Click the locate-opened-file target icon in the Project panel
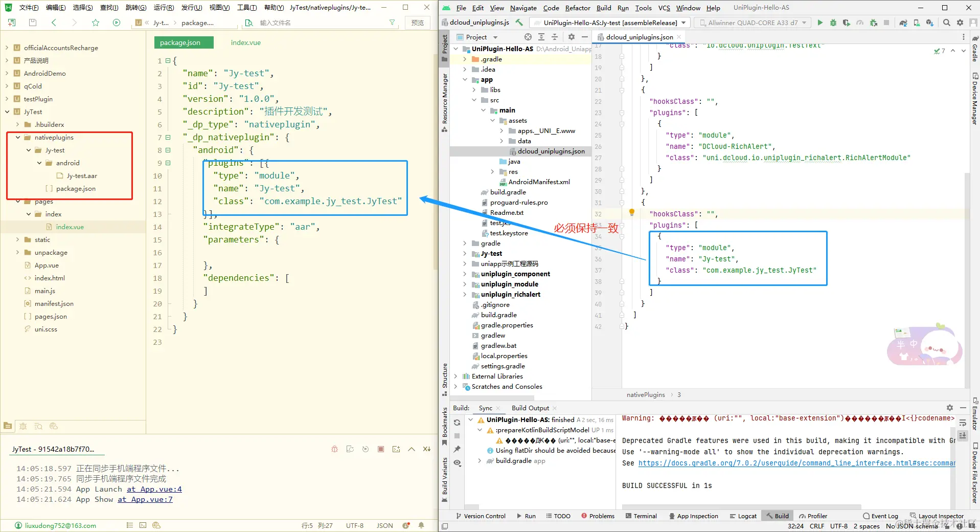980x532 pixels. [528, 37]
